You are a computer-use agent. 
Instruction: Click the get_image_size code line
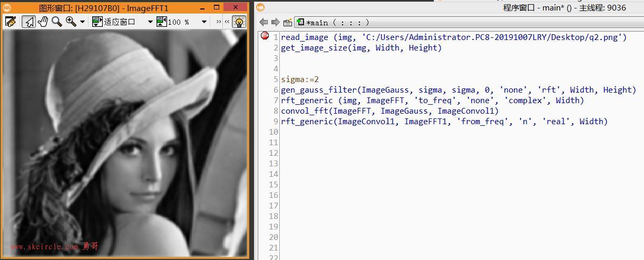(x=361, y=48)
